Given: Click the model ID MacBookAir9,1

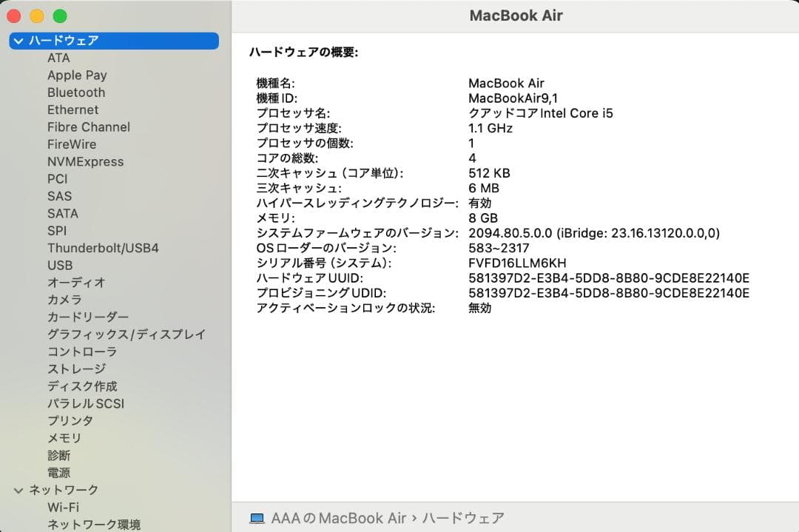Looking at the screenshot, I should (513, 98).
